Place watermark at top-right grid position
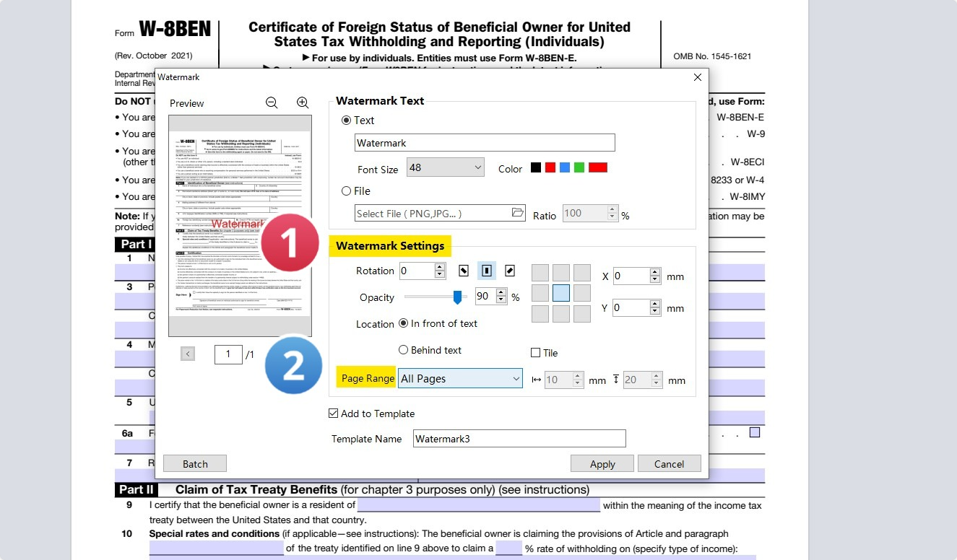This screenshot has width=957, height=560. 582,273
